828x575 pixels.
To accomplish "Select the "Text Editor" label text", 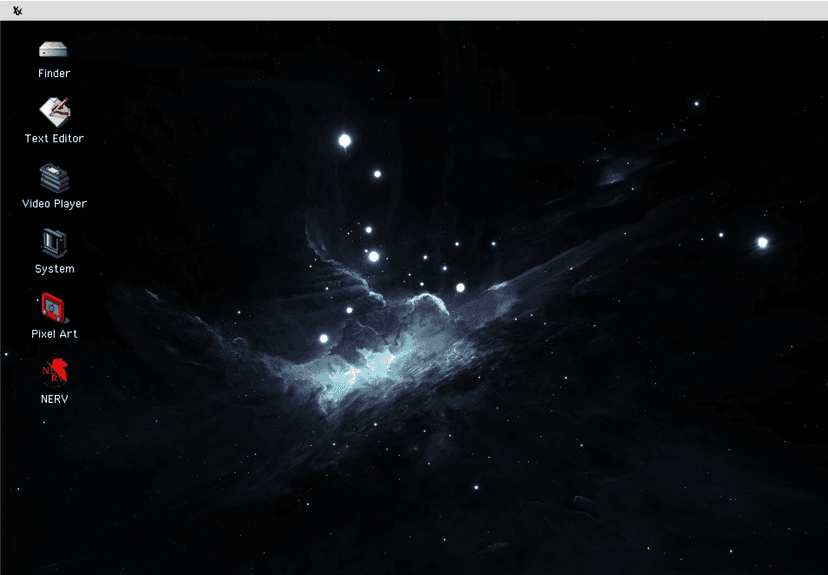I will pos(54,139).
